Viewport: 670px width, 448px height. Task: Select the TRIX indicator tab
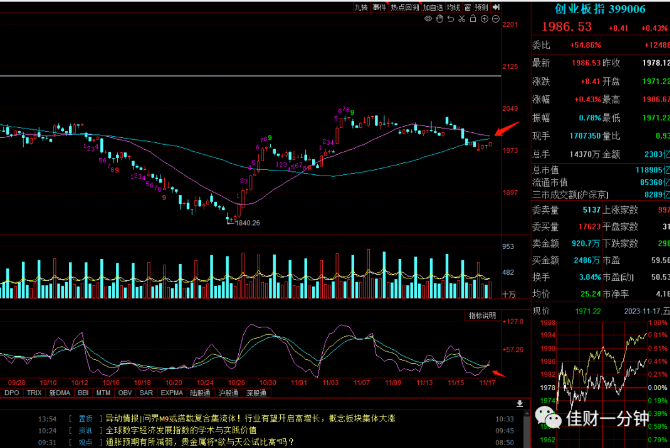(34, 392)
